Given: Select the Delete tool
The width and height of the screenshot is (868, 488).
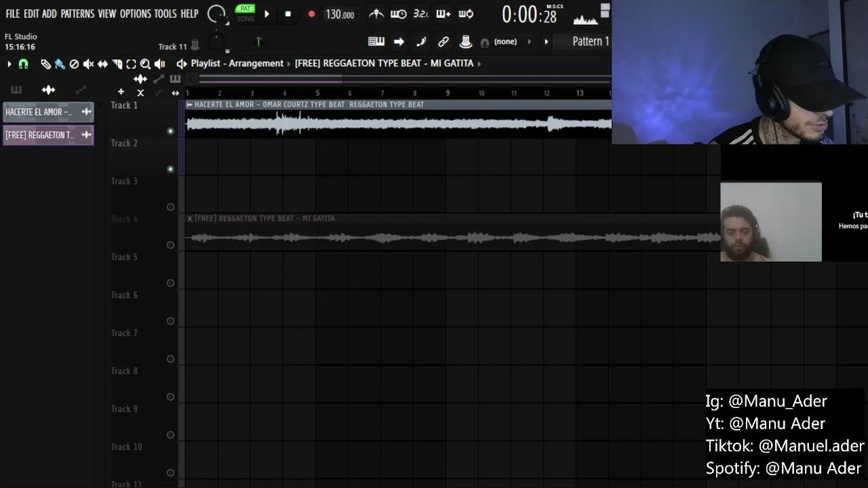Looking at the screenshot, I should click(74, 64).
